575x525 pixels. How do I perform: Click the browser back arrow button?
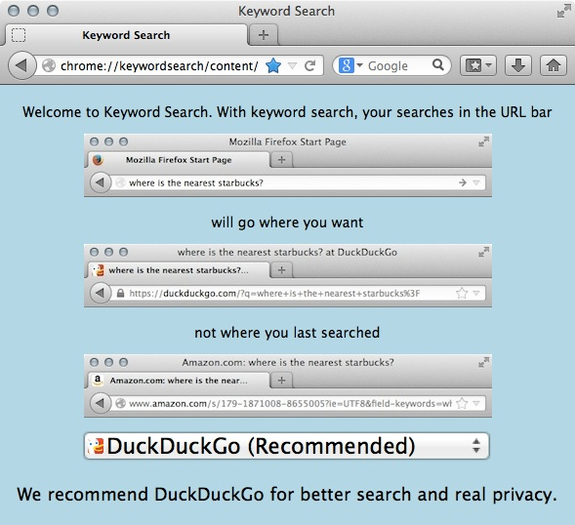click(22, 66)
